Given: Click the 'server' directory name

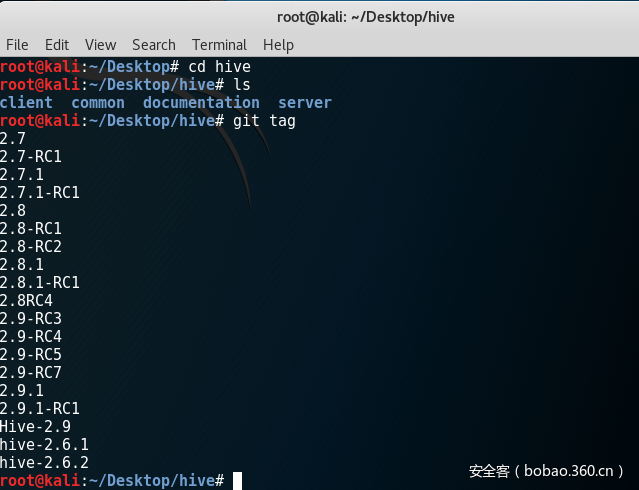Looking at the screenshot, I should coord(304,103).
